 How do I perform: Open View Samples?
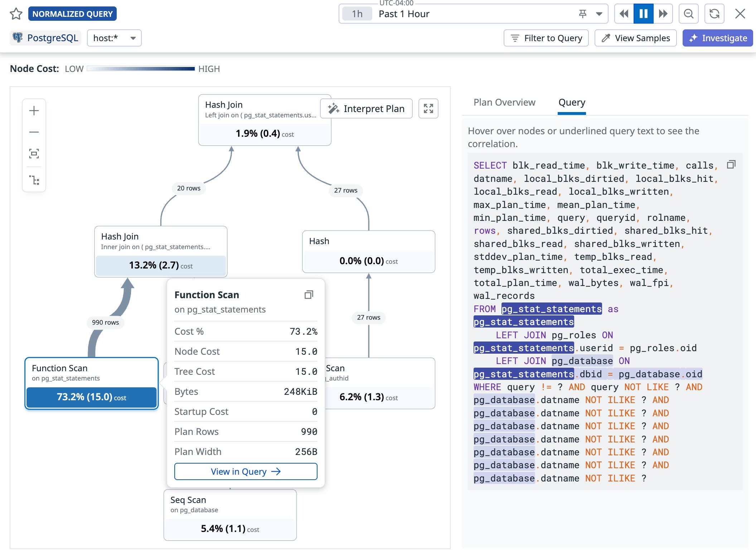(635, 38)
